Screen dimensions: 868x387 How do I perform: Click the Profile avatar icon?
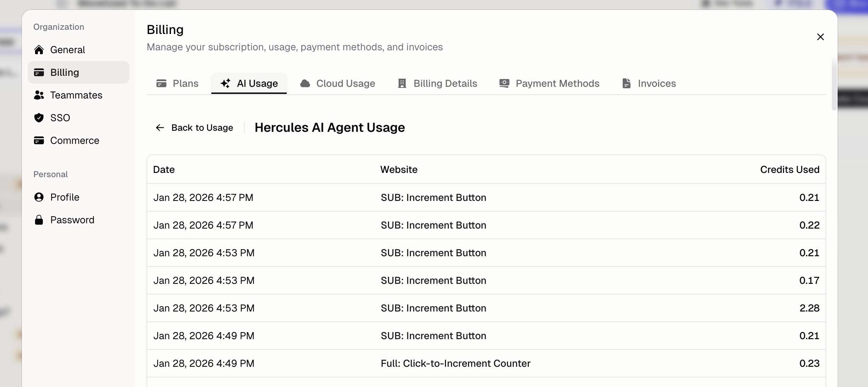pyautogui.click(x=39, y=197)
